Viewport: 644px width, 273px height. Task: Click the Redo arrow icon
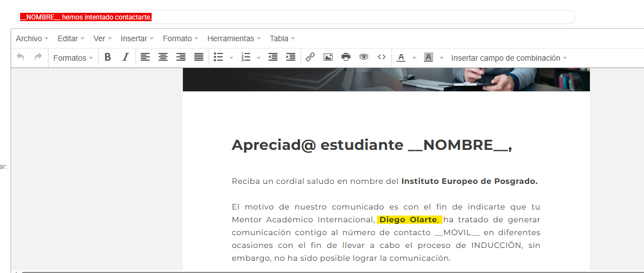coord(38,57)
